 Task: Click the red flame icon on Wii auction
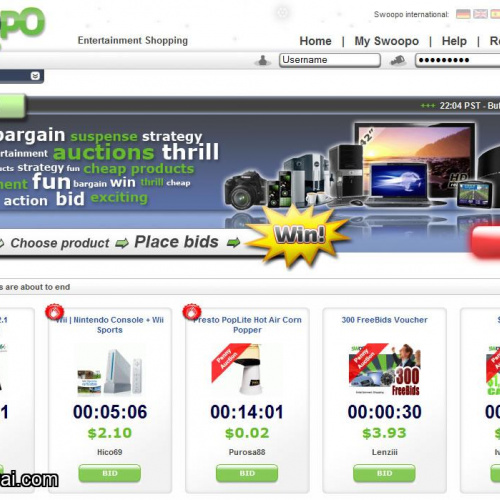pos(55,312)
